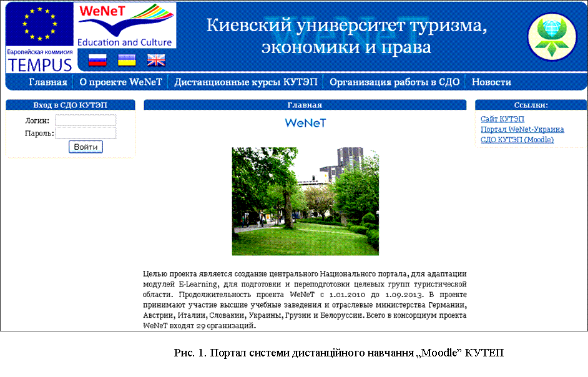Screen dimensions: 588x377
Task: Click the Главная content panel header
Action: pyautogui.click(x=305, y=105)
